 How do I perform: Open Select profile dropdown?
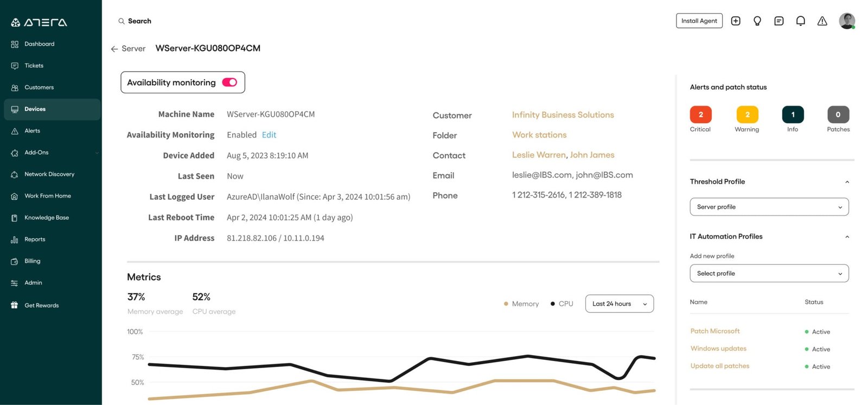point(769,274)
